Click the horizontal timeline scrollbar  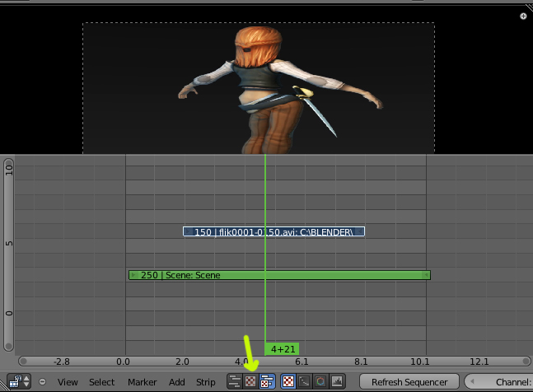(274, 361)
